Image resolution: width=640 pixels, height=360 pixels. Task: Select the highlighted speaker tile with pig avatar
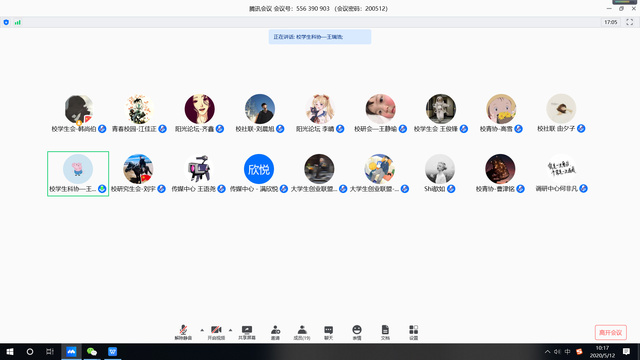pos(78,173)
